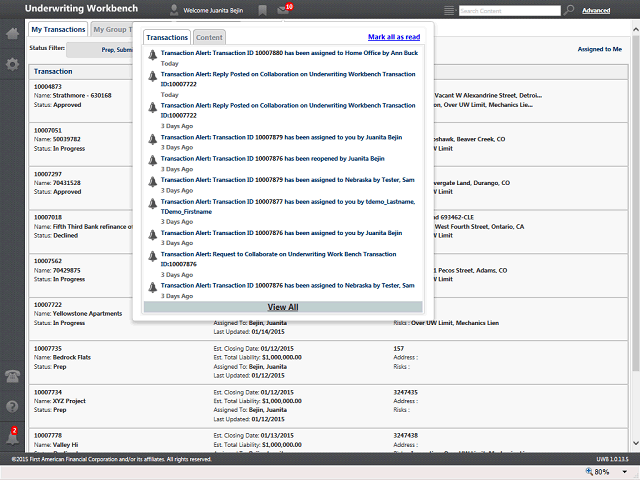Select the Content tab in the alerts popup

[209, 37]
